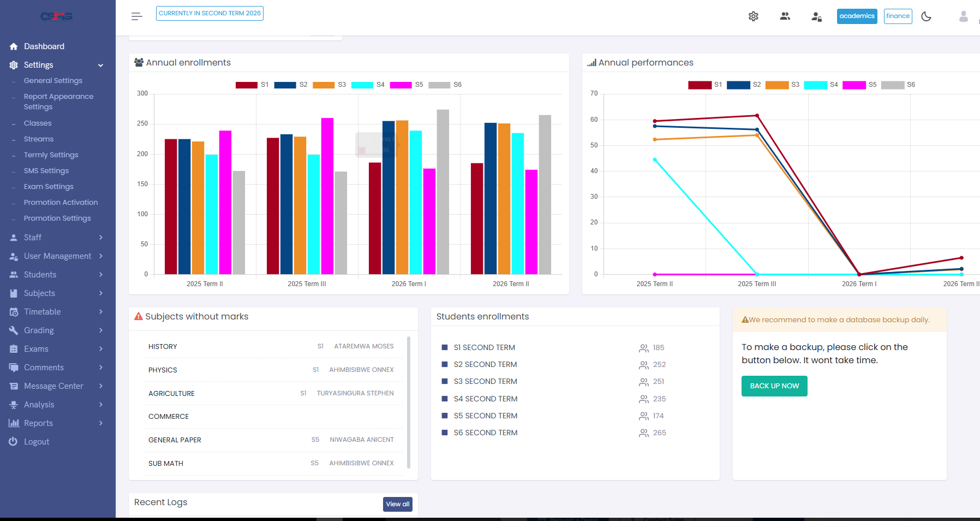Open Termly Settings submenu item

click(x=51, y=155)
